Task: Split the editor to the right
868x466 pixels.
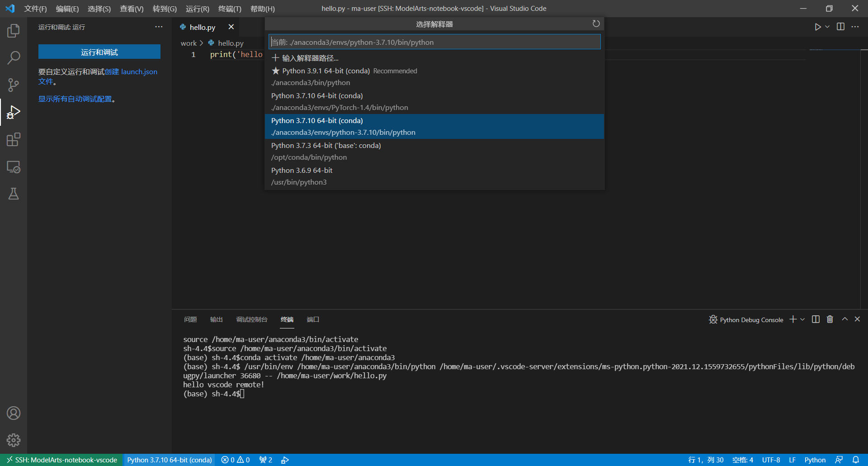Action: [840, 27]
